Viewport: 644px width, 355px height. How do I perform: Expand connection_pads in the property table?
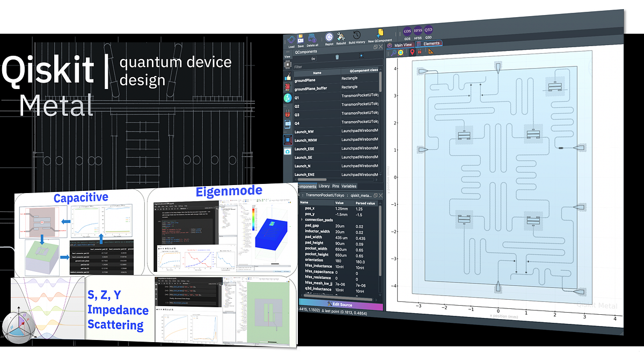[x=302, y=219]
